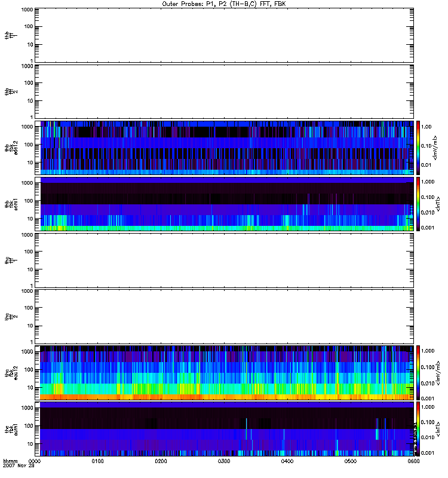Click "1000" tick label of thb fff 1 panel
The width and height of the screenshot is (448, 478).
27,10
